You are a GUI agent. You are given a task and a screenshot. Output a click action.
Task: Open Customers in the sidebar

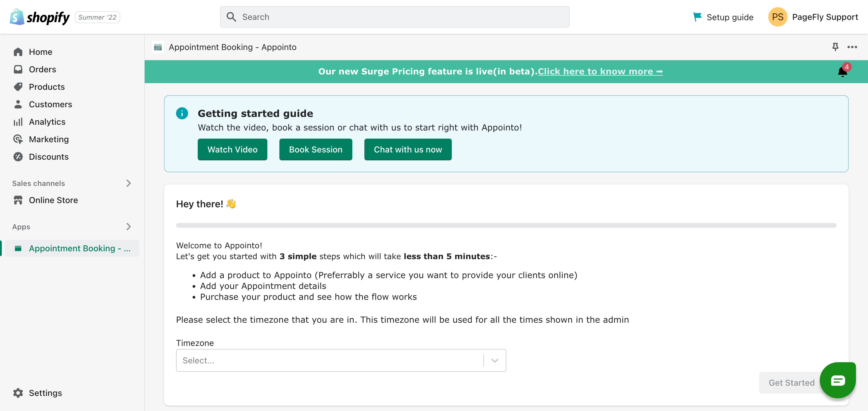72,105
